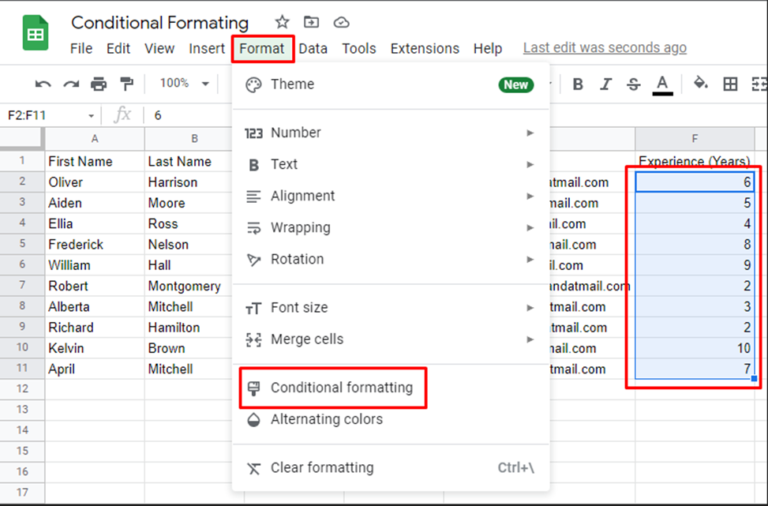
Task: Select the cell containing Kelvin
Action: 95,348
